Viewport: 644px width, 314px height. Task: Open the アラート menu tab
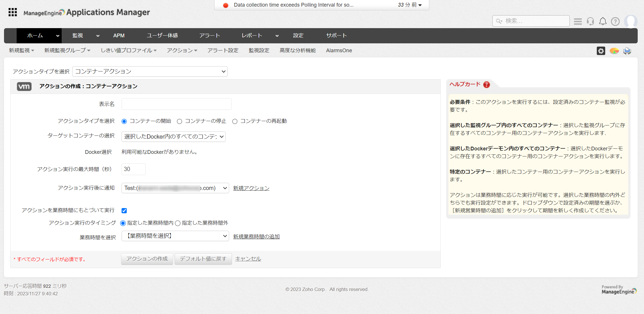[210, 36]
